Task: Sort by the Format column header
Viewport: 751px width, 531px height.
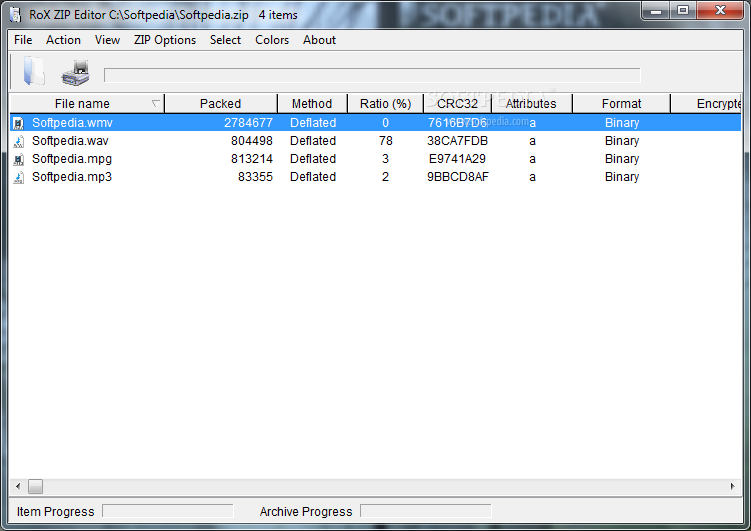Action: (621, 103)
